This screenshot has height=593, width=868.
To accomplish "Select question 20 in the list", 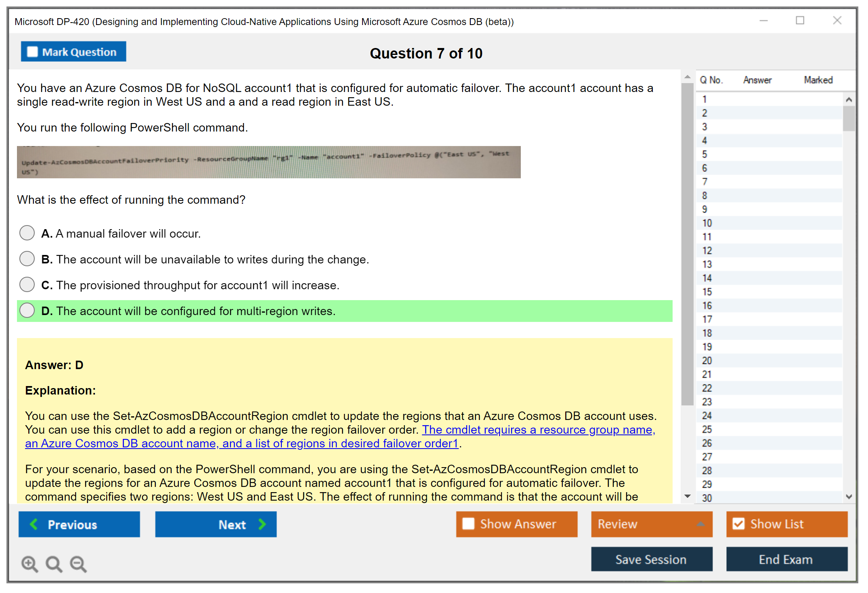I will click(707, 361).
